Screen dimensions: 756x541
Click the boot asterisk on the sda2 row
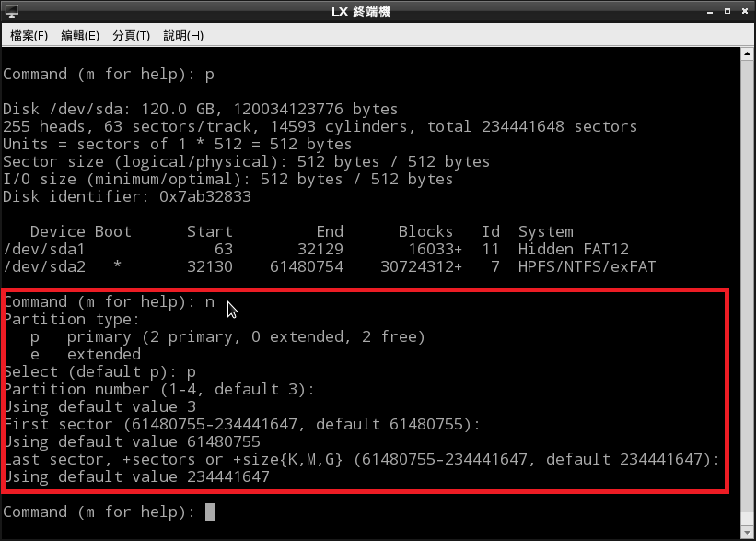[x=117, y=266]
